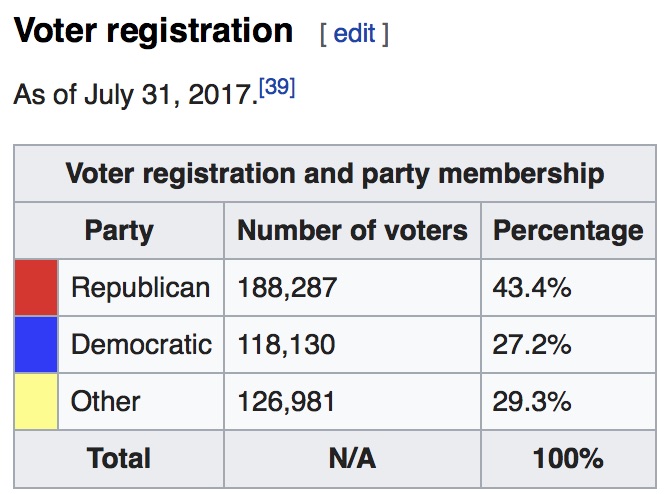
Task: Click the edit link beside Voter registration
Action: (354, 33)
